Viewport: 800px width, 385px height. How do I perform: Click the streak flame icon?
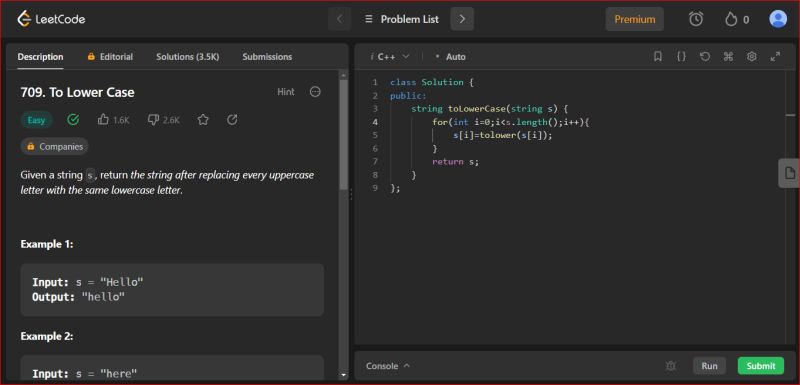pos(731,19)
